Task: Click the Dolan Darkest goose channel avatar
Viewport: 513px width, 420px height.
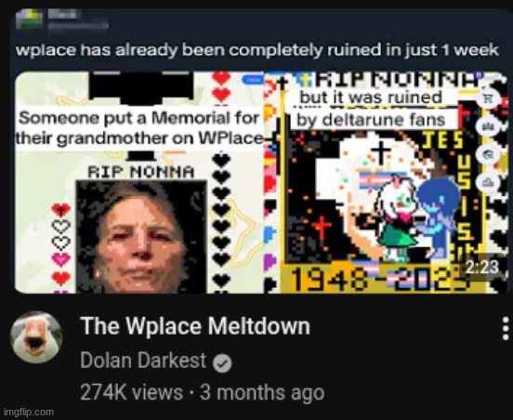Action: click(x=36, y=337)
